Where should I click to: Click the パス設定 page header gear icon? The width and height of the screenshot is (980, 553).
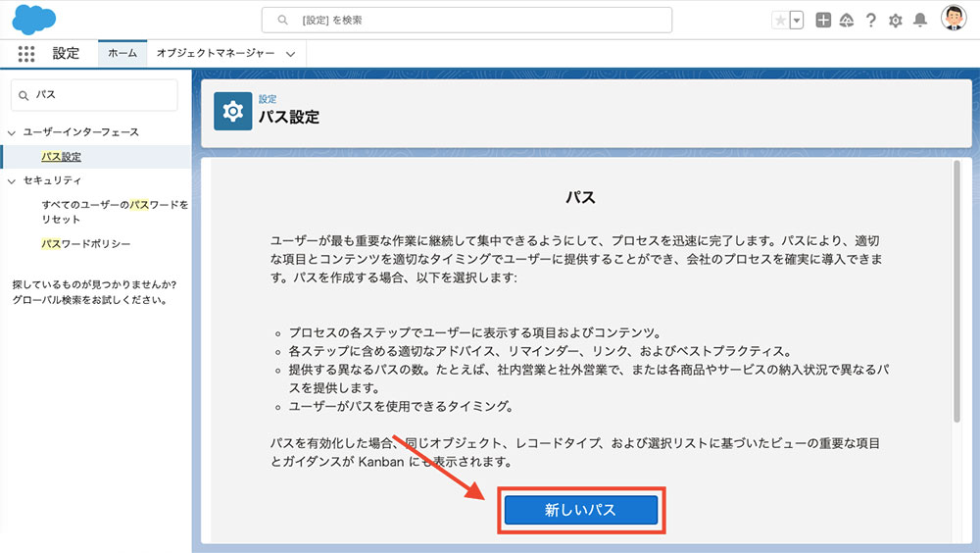click(x=233, y=112)
